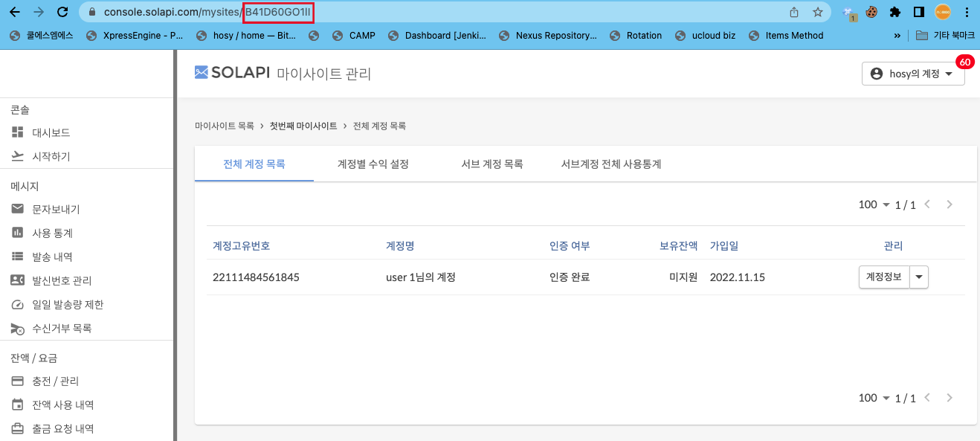The image size is (980, 441).
Task: Open the Dashboard (대시보드) sidebar icon
Action: pyautogui.click(x=18, y=132)
